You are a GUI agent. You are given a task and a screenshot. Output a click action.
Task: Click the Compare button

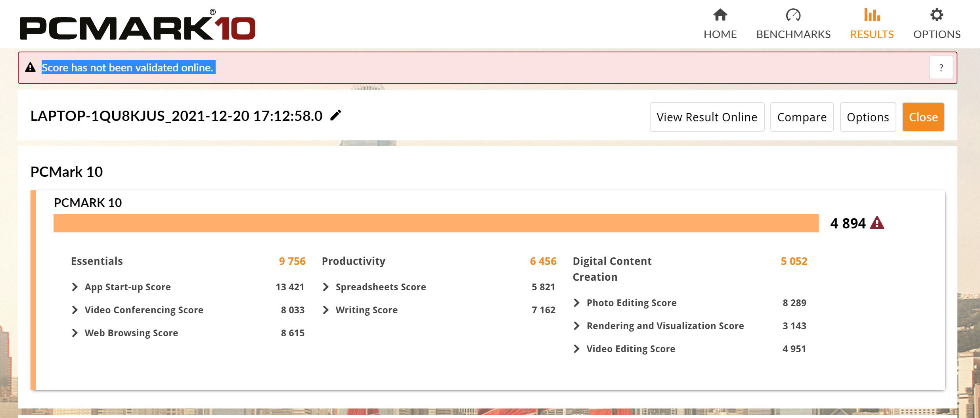pos(802,117)
